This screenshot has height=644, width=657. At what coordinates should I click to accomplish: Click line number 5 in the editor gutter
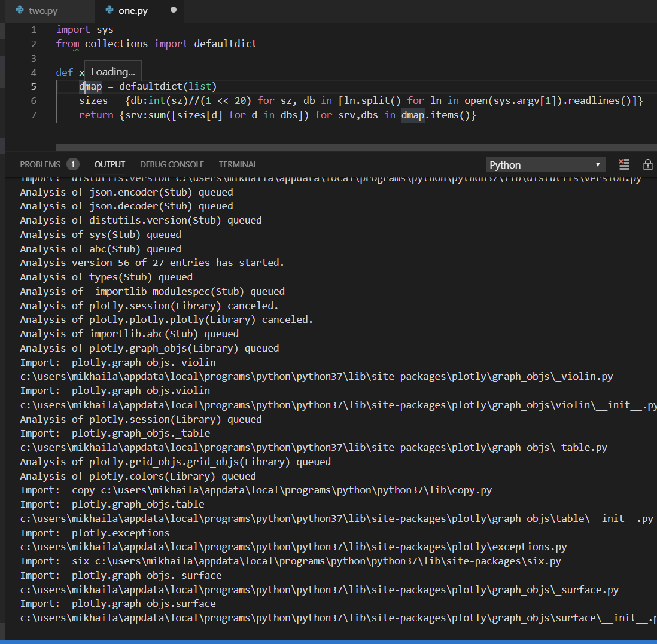click(x=34, y=86)
